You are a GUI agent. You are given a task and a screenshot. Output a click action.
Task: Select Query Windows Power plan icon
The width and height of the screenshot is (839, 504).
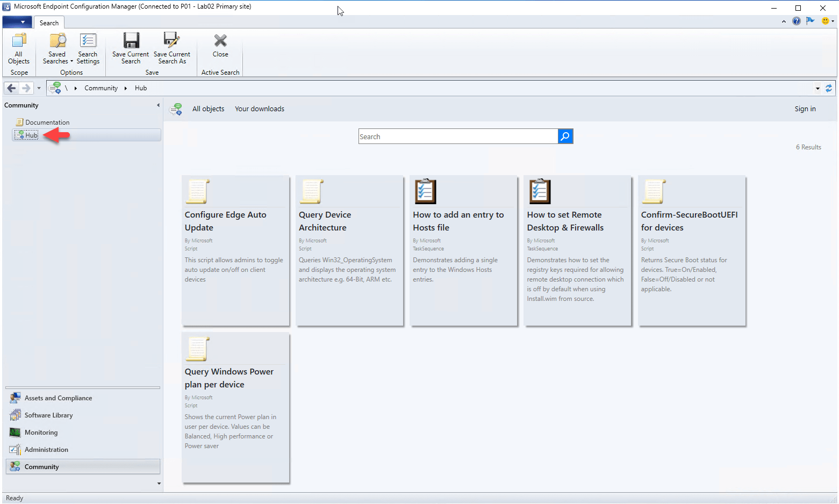click(197, 348)
